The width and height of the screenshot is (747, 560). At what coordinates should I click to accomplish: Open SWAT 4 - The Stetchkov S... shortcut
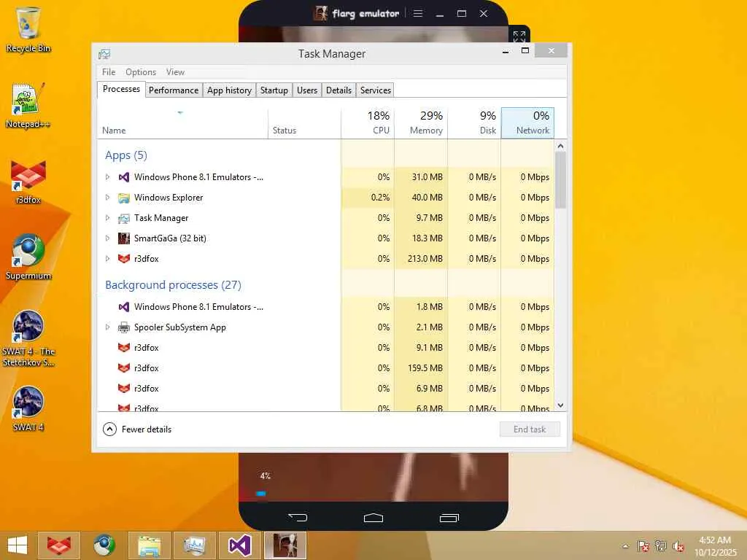coord(28,338)
